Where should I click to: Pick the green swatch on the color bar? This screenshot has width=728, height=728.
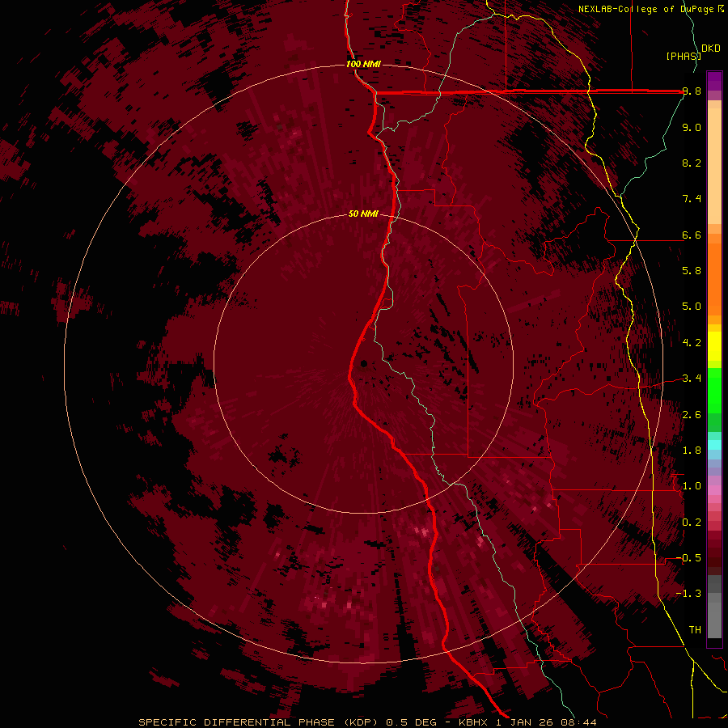(x=714, y=390)
